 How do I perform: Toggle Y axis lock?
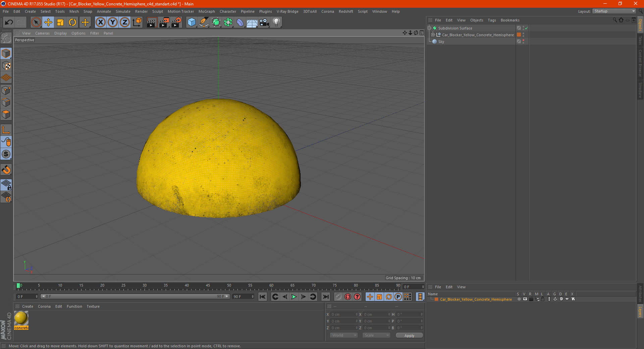pyautogui.click(x=113, y=22)
